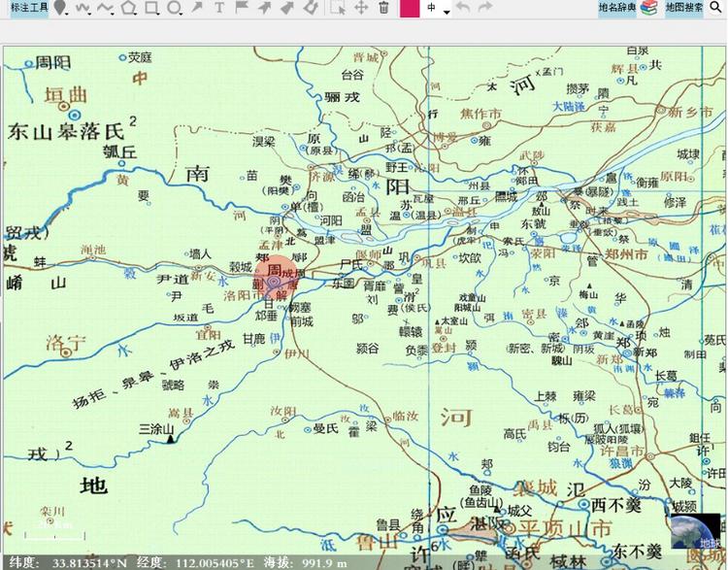Select the polygon drawing tool

pos(129,8)
